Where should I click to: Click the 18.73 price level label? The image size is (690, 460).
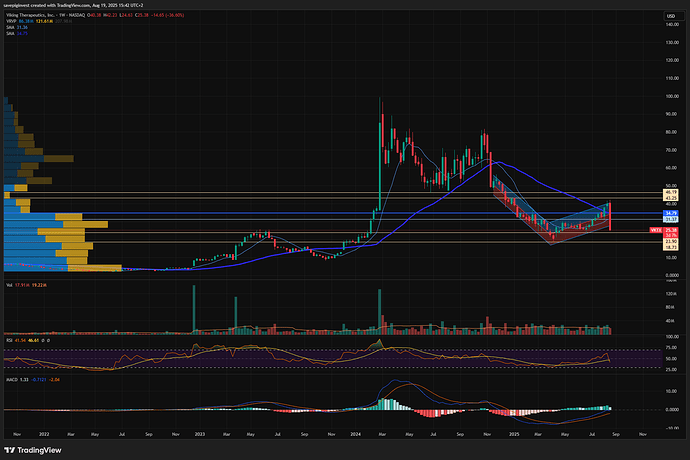tap(671, 247)
